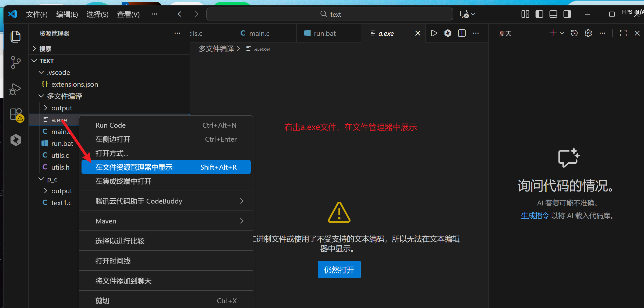This screenshot has width=644, height=308.
Task: Toggle the secondary sidebar layout button
Action: (567, 14)
